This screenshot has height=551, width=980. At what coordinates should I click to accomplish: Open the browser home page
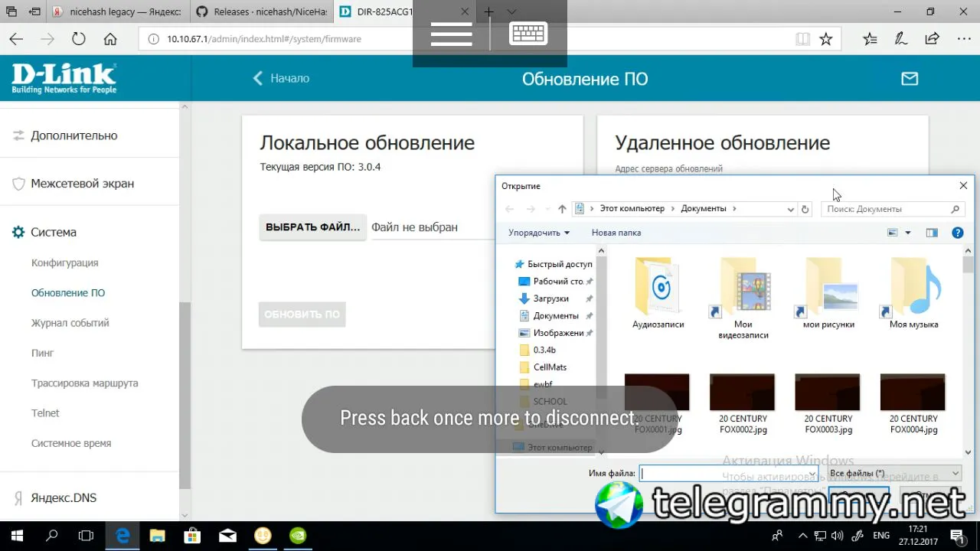click(110, 39)
